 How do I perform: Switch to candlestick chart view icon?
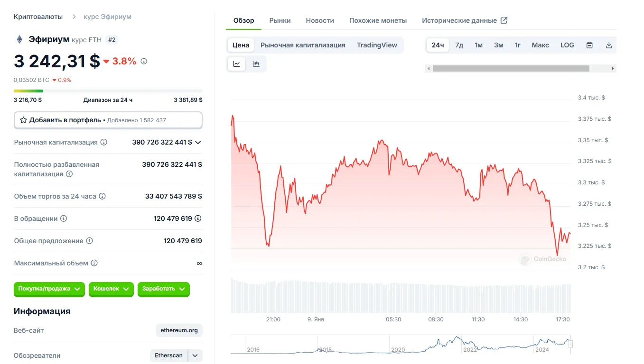pyautogui.click(x=256, y=64)
